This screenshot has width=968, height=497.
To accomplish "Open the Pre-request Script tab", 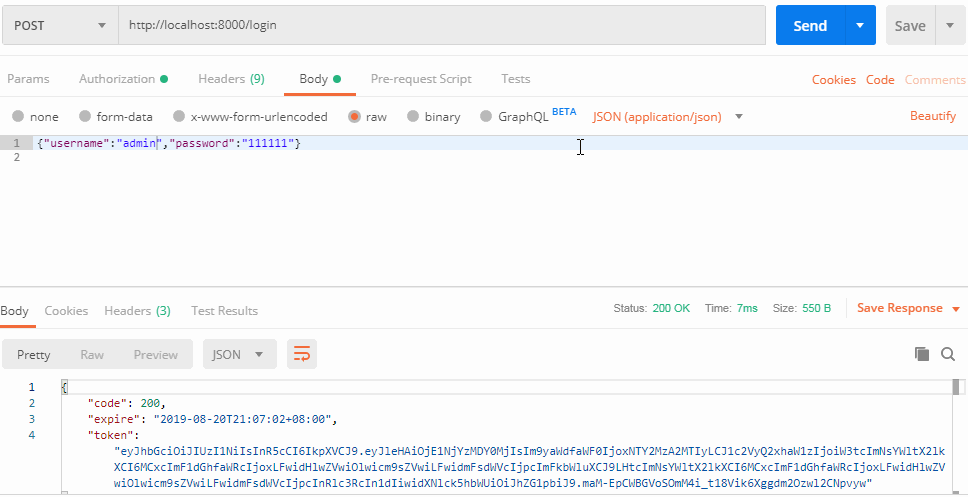I will coord(421,79).
